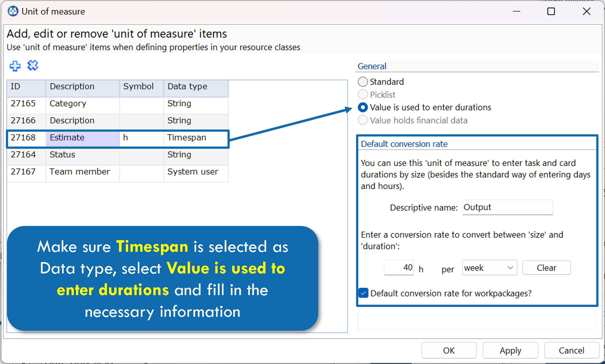Image resolution: width=605 pixels, height=364 pixels.
Task: Click the remove unit of measure icon
Action: [x=33, y=65]
